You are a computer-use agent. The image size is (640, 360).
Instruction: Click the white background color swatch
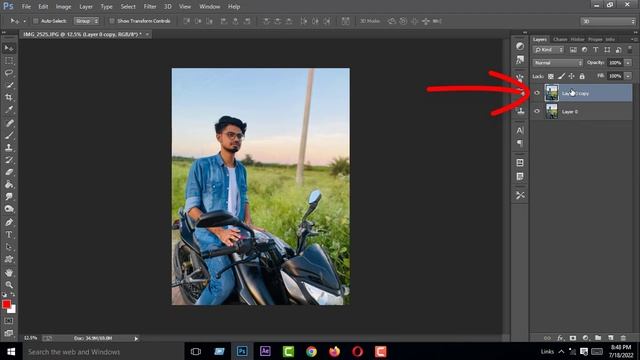pyautogui.click(x=13, y=310)
